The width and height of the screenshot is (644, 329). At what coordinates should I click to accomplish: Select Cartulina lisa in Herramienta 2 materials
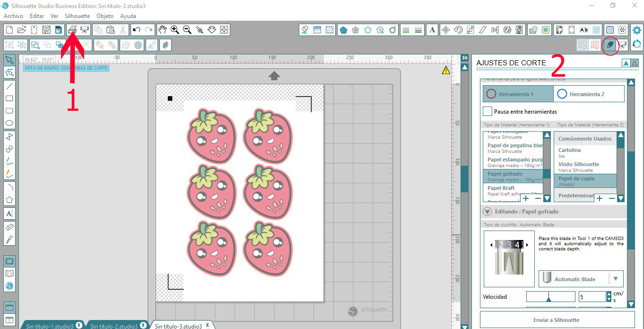tap(585, 152)
